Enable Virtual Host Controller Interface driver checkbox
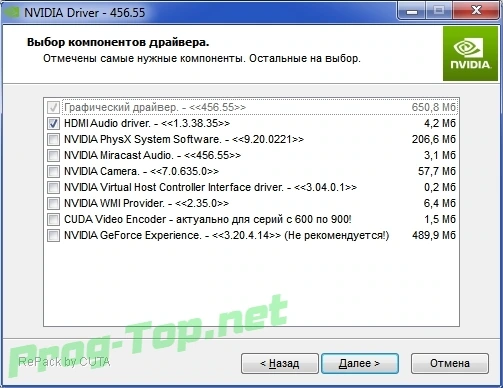The width and height of the screenshot is (503, 388). (x=53, y=187)
